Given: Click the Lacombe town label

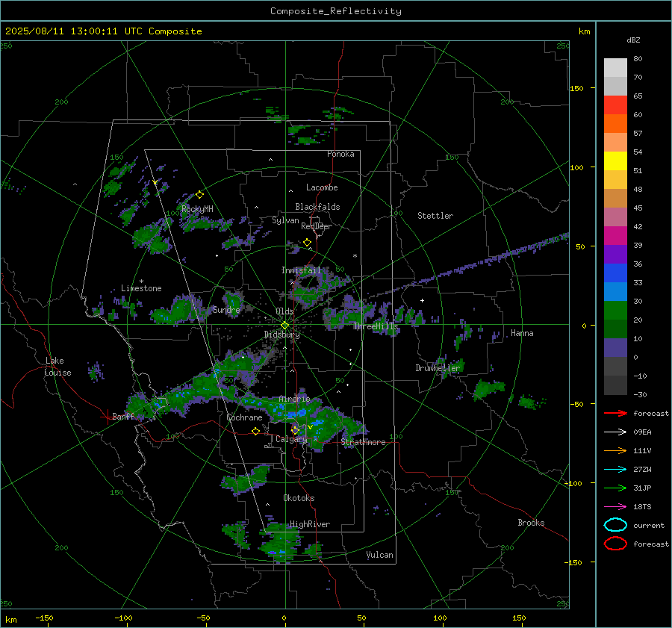Looking at the screenshot, I should [x=322, y=187].
